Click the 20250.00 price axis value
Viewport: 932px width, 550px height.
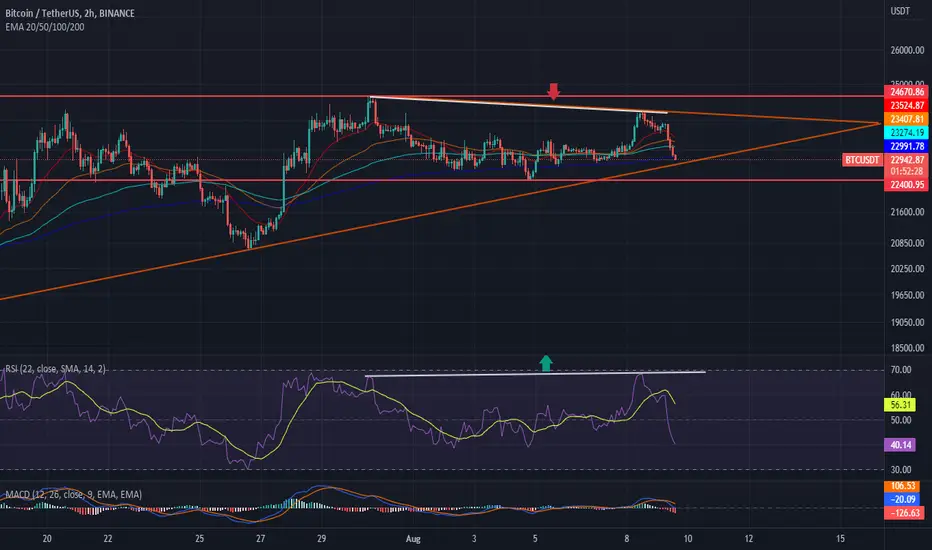click(907, 269)
